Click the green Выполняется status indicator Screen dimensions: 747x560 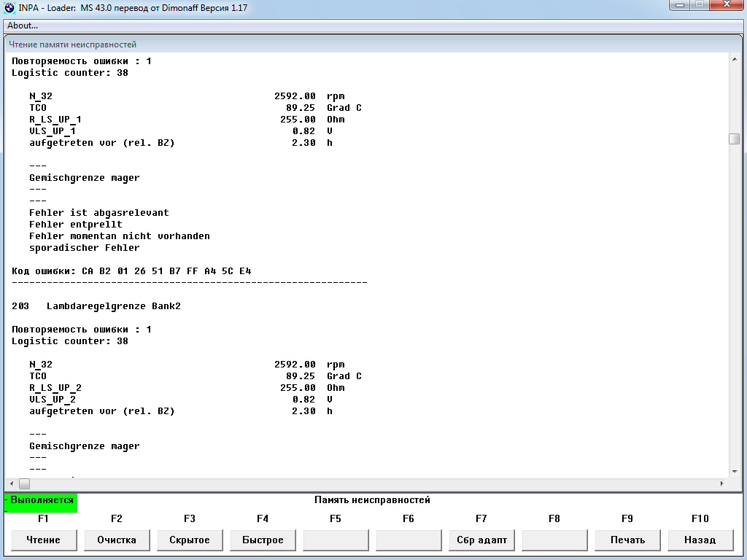41,500
